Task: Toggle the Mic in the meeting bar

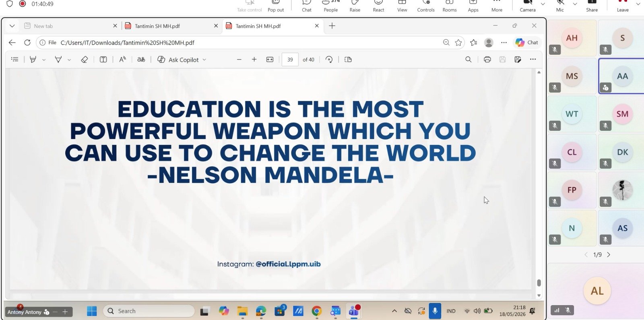Action: (560, 6)
